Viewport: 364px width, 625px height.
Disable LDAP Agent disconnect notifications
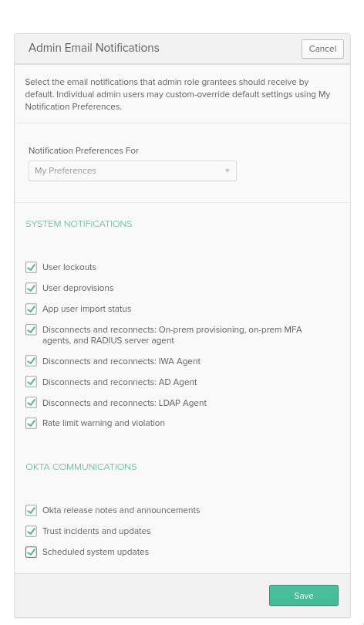31,403
